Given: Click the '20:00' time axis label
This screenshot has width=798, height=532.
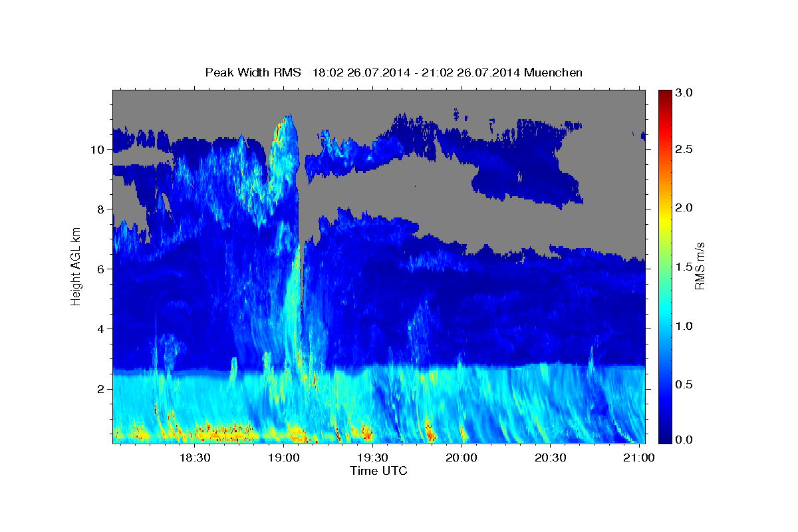Looking at the screenshot, I should point(462,458).
